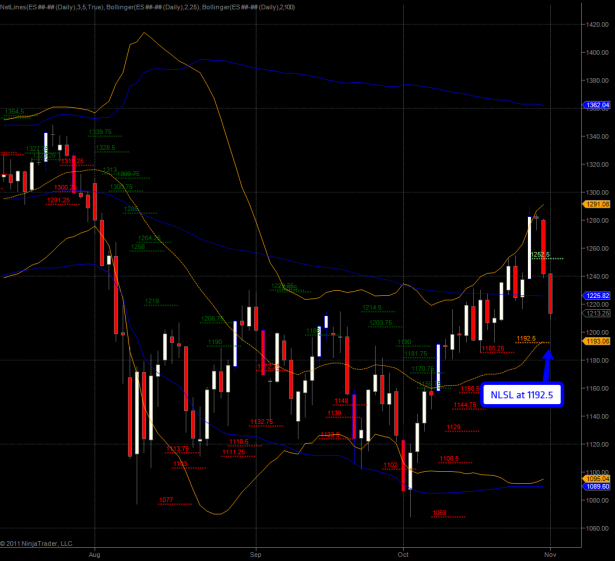The height and width of the screenshot is (561, 615).
Task: Click the 1192.5 orange net line label
Action: 526,339
